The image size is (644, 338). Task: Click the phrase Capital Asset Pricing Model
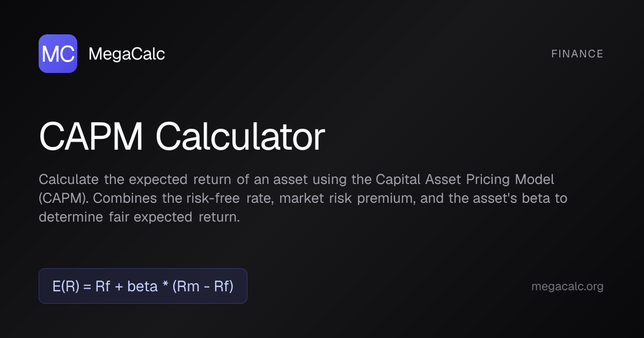[x=465, y=179]
